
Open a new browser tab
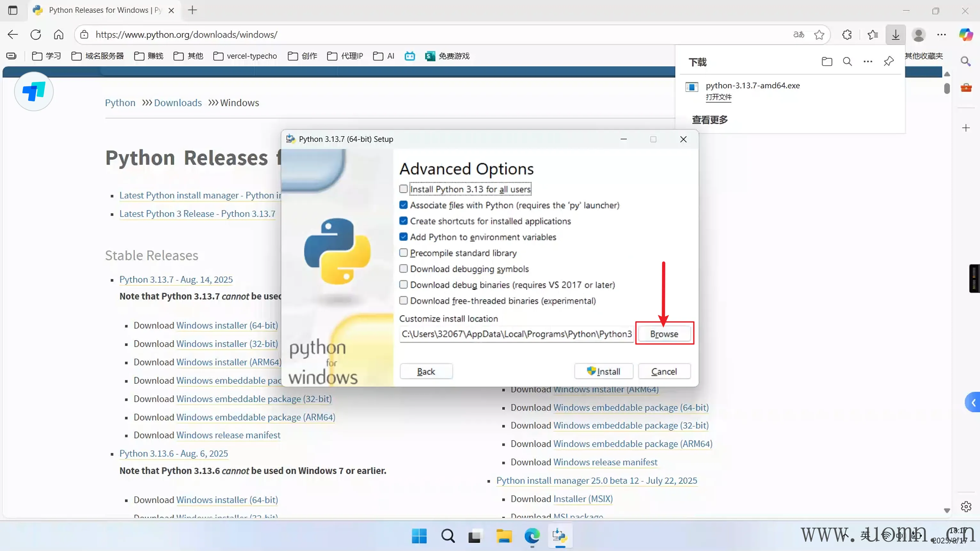193,10
